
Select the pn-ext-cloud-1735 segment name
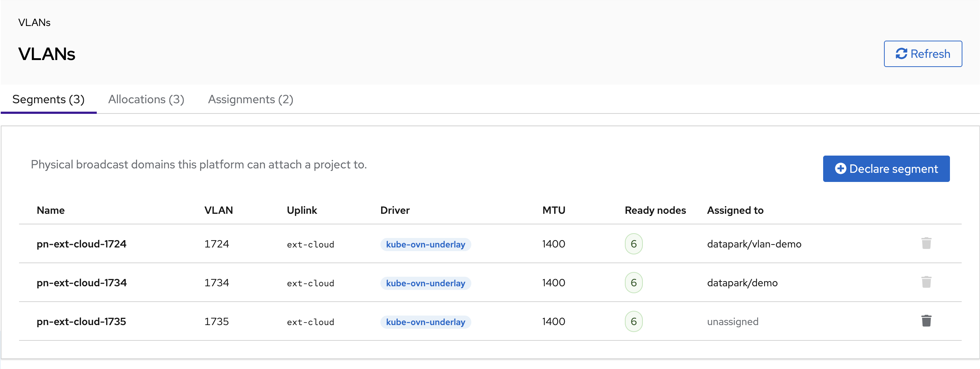click(81, 321)
